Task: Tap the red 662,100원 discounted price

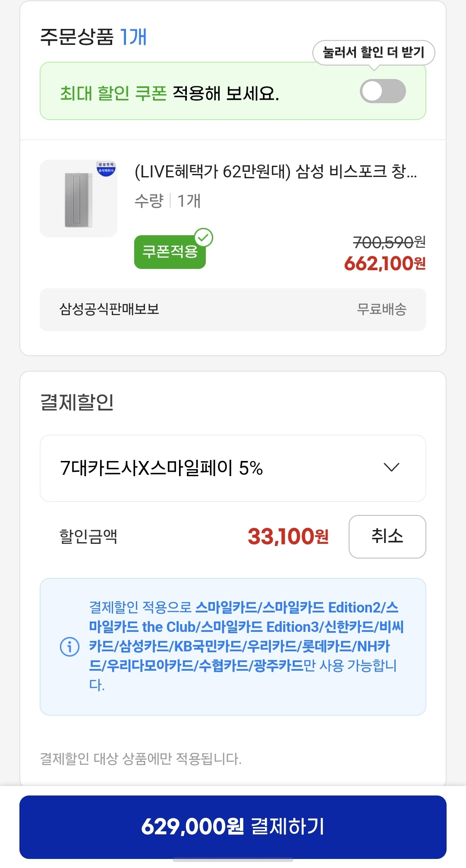Action: point(384,263)
